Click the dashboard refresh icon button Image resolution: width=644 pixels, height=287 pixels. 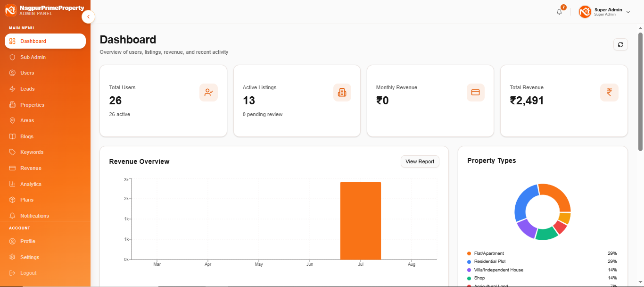pyautogui.click(x=620, y=44)
